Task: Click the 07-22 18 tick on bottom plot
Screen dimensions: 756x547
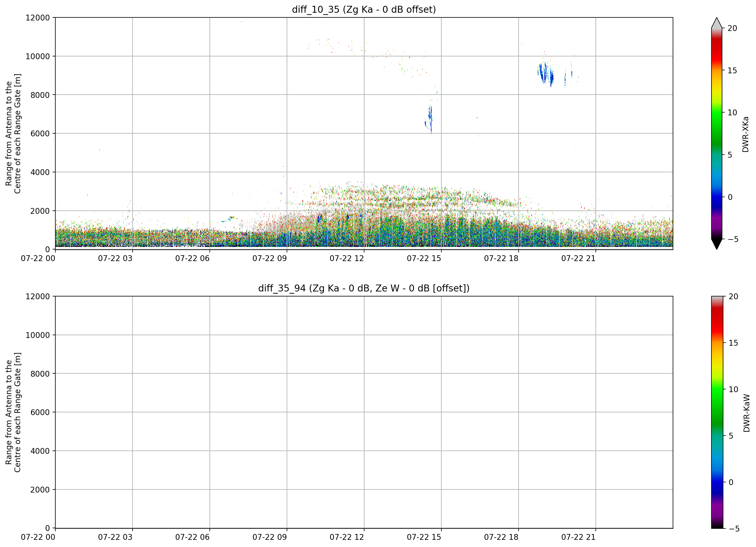Action: click(501, 537)
